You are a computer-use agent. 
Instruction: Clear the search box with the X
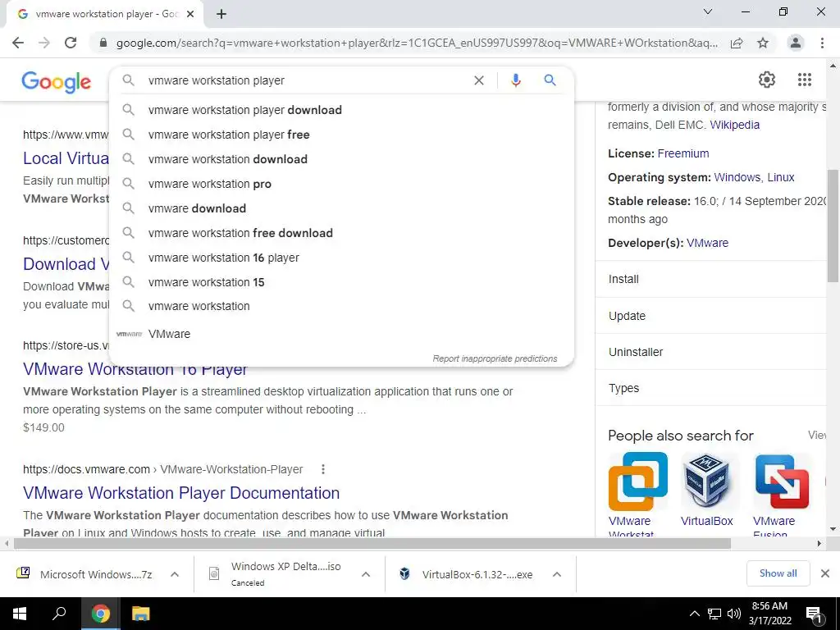[479, 80]
